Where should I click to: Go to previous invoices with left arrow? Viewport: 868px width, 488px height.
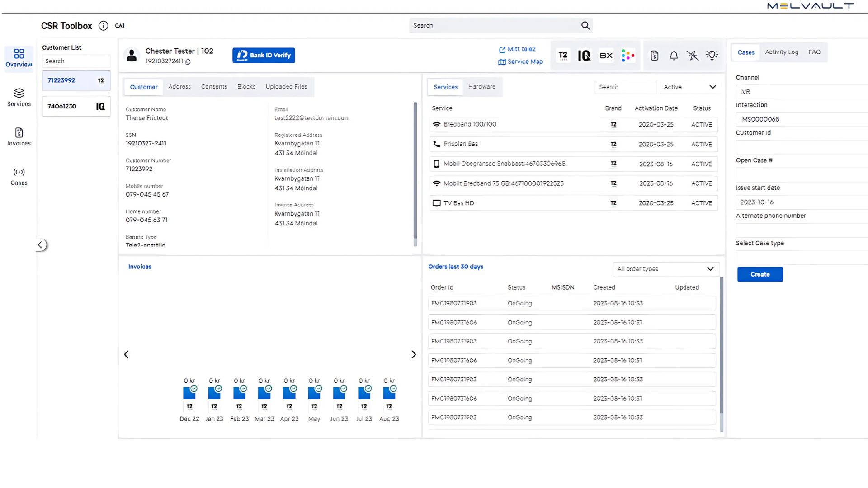pyautogui.click(x=127, y=355)
